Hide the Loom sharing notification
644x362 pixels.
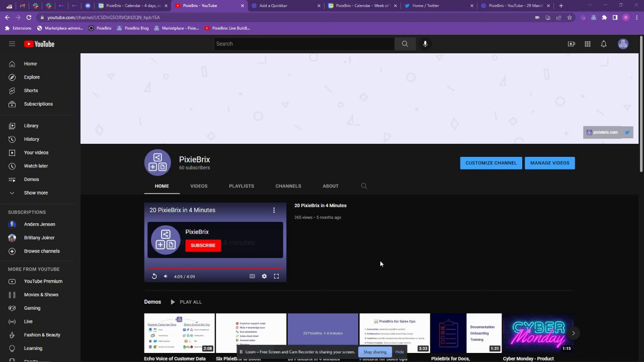pyautogui.click(x=399, y=352)
